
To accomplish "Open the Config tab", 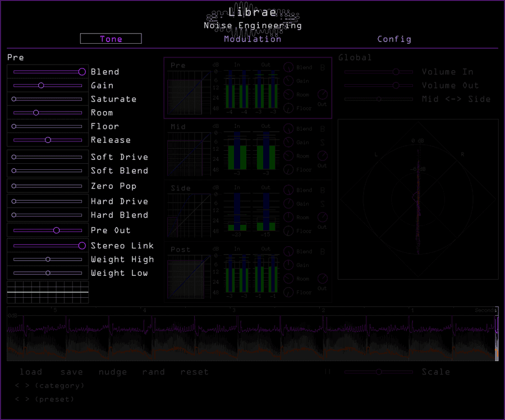I will click(x=394, y=39).
